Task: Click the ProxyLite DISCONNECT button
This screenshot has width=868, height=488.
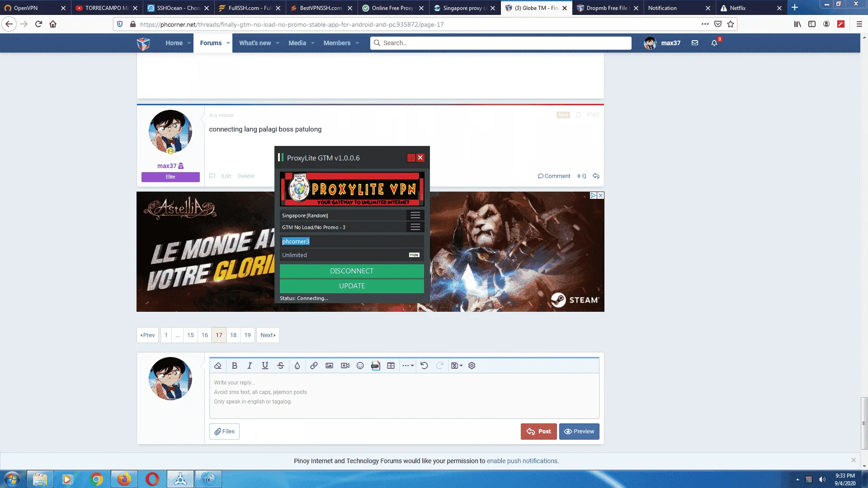Action: 352,271
